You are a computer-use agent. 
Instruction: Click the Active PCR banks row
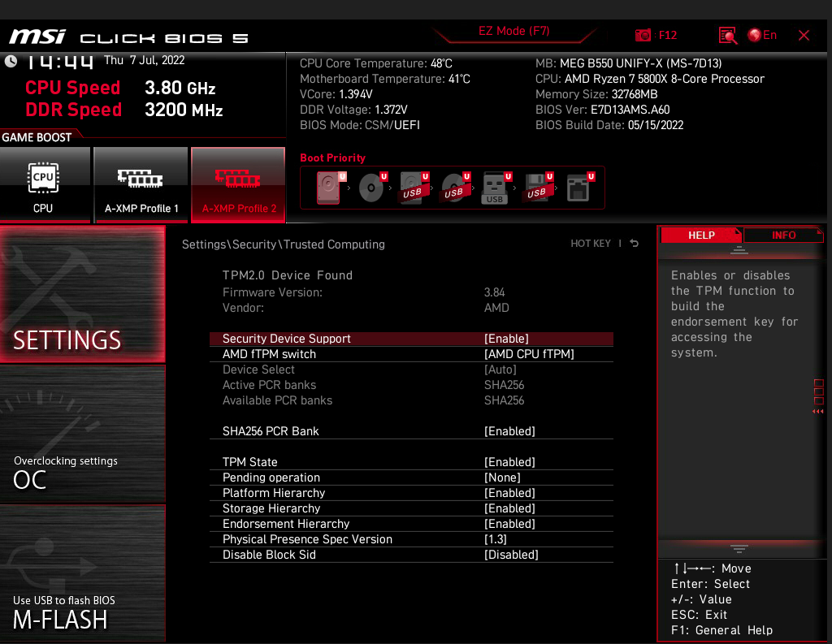coord(411,385)
